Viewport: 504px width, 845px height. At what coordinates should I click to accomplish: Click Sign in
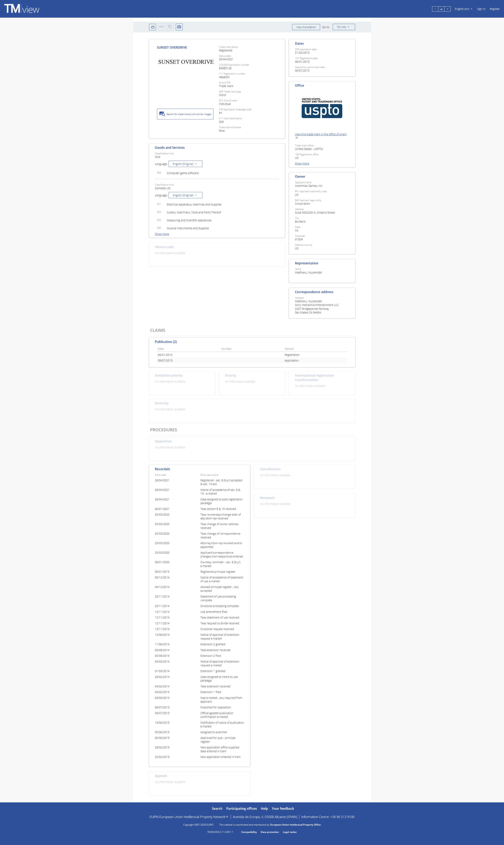tap(481, 9)
